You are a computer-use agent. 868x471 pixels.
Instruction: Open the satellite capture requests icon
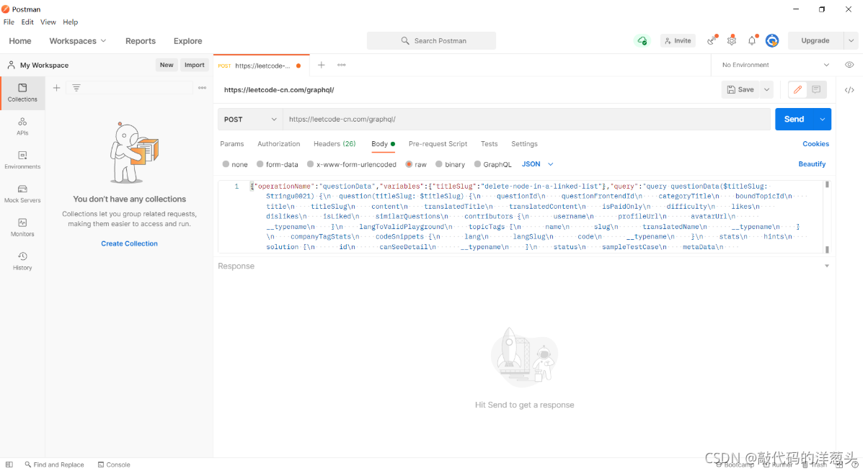pos(712,40)
